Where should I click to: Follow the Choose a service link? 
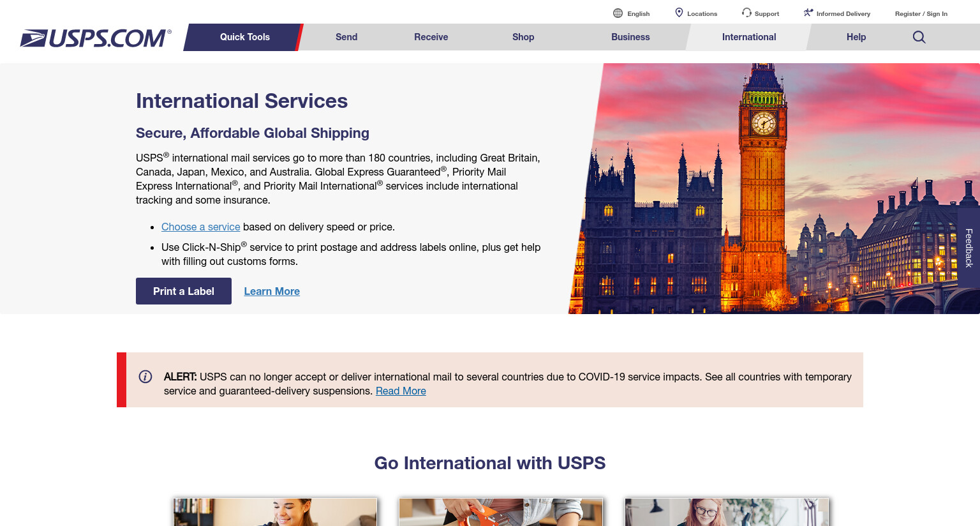[x=201, y=227]
